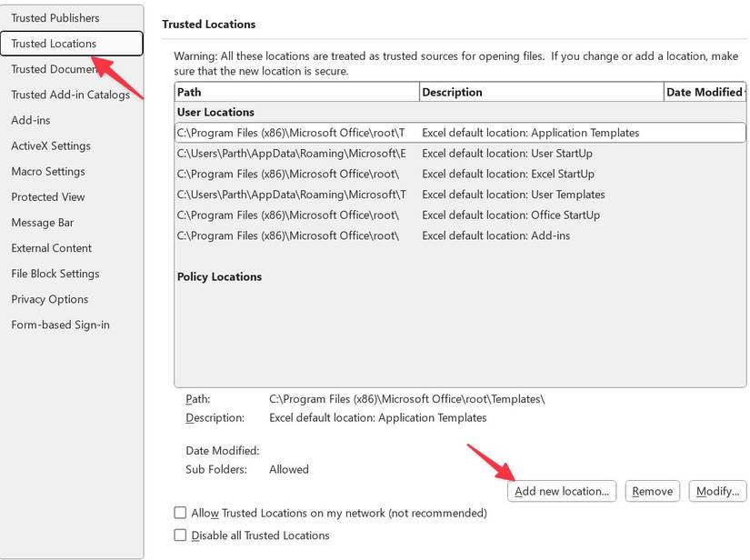Open the Macro Settings section
Image resolution: width=750 pixels, height=560 pixels.
coord(49,171)
